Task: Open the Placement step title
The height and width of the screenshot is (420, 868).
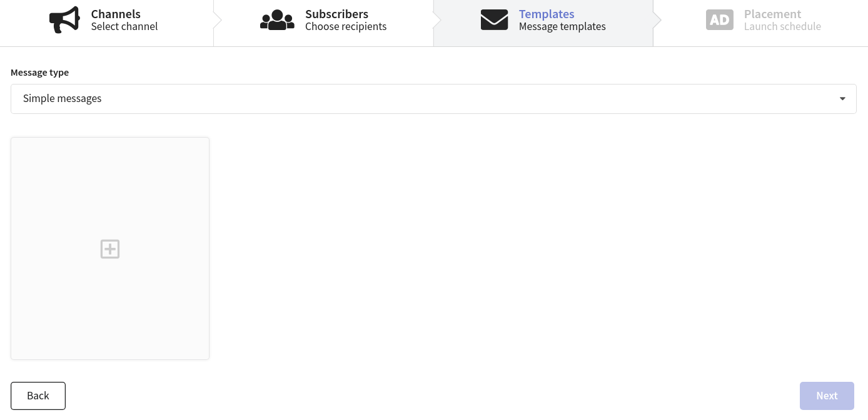Action: point(772,14)
